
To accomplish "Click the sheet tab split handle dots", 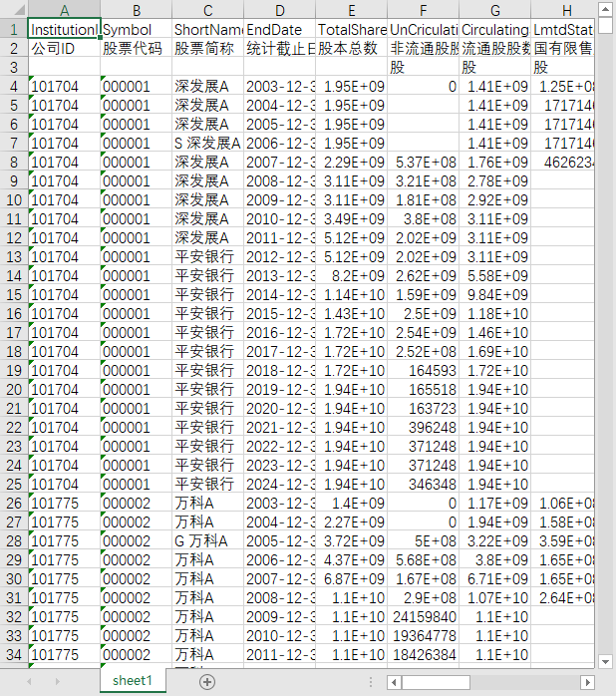I will point(371,682).
